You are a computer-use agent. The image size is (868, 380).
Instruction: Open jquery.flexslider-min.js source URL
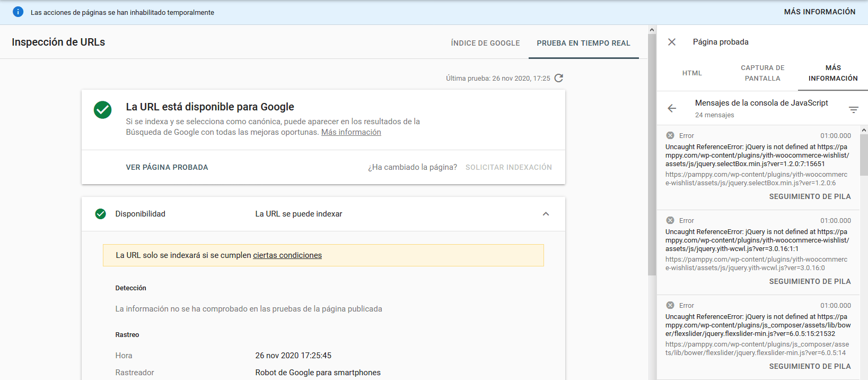[757, 349]
